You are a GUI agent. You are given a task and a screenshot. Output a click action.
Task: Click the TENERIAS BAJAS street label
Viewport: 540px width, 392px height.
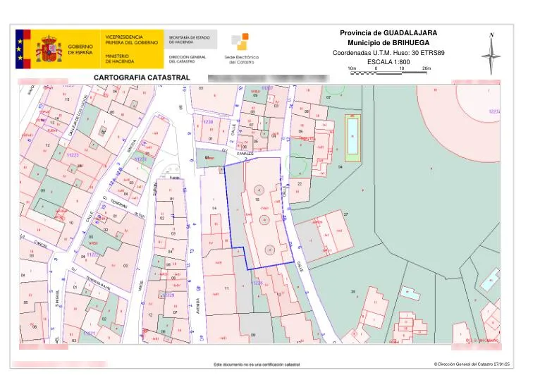97,284
